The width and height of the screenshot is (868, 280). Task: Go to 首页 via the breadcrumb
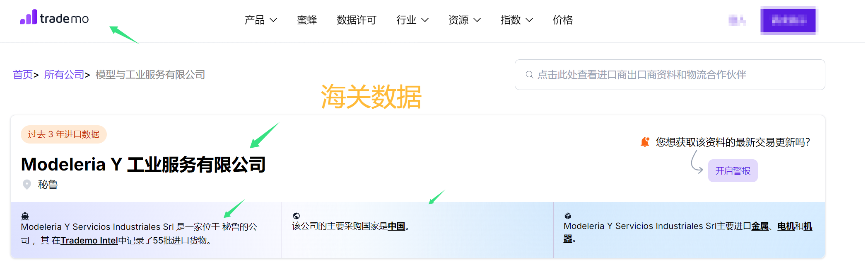pos(23,75)
